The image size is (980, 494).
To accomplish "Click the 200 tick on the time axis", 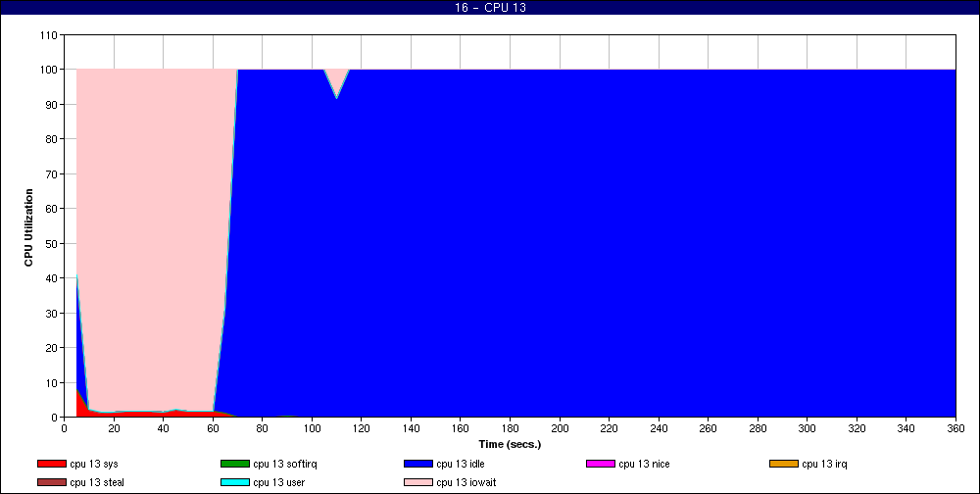I will click(560, 428).
